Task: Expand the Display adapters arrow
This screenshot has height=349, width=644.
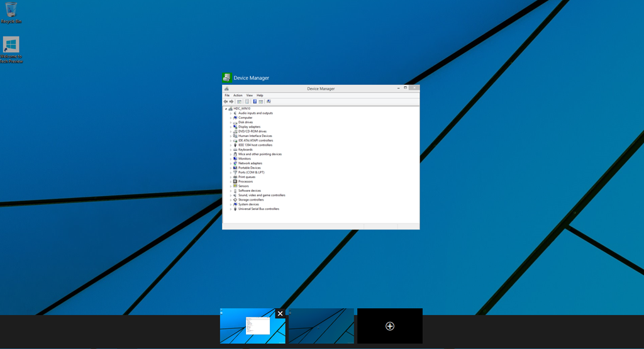Action: pos(231,127)
